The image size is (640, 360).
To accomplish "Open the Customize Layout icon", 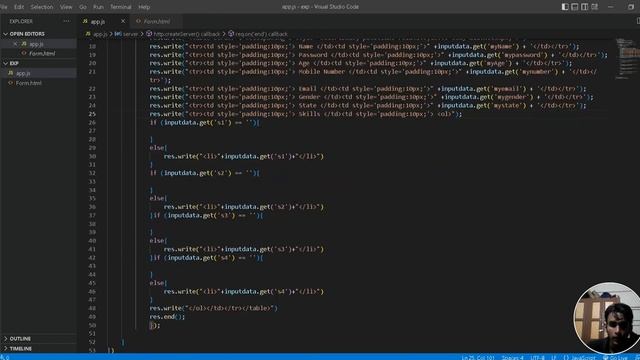I will [x=595, y=7].
